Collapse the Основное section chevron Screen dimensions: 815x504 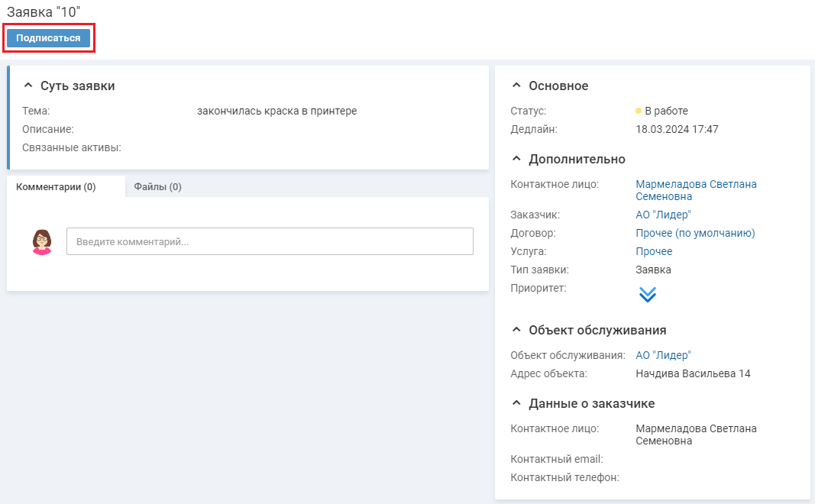(x=517, y=86)
